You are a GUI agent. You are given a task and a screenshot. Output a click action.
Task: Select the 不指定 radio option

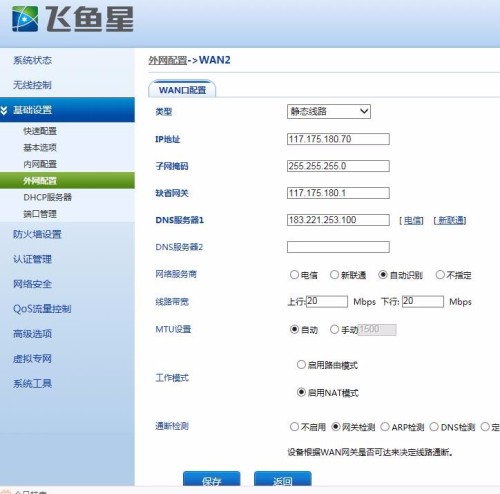440,275
